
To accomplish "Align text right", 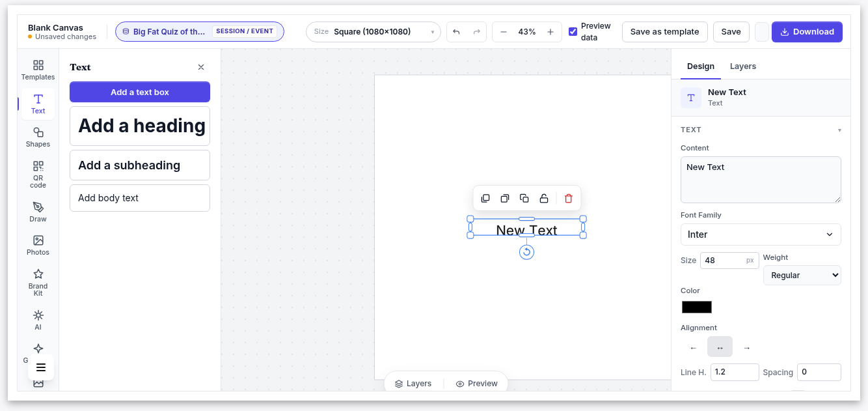I will click(746, 348).
